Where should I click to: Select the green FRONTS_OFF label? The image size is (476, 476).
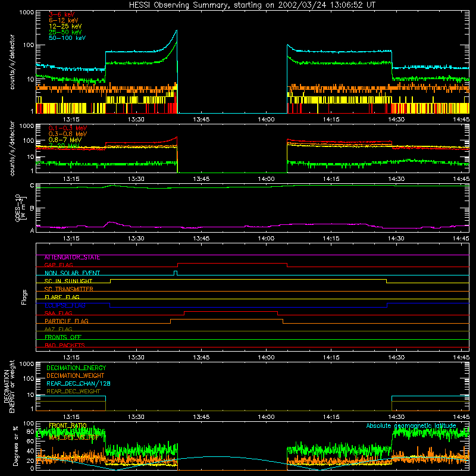pos(63,337)
